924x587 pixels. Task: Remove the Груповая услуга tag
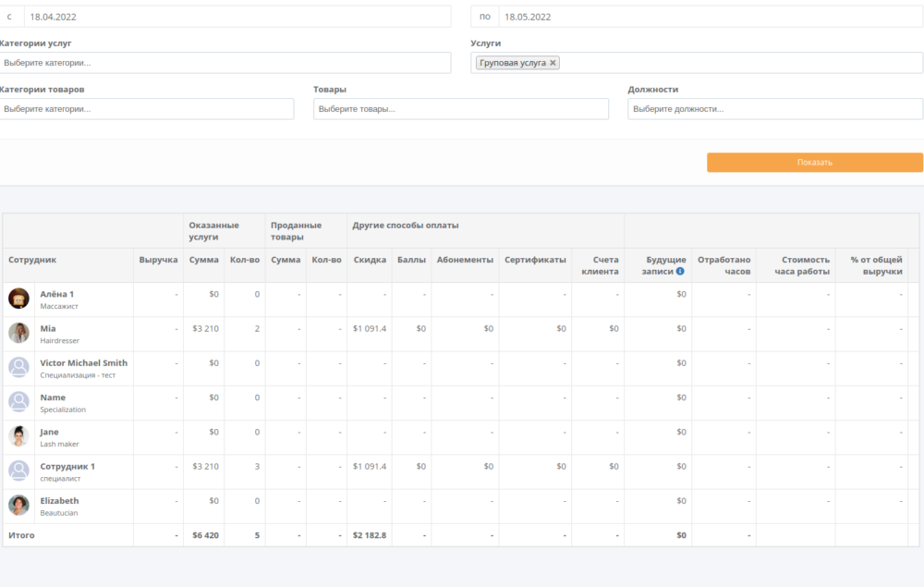[553, 63]
